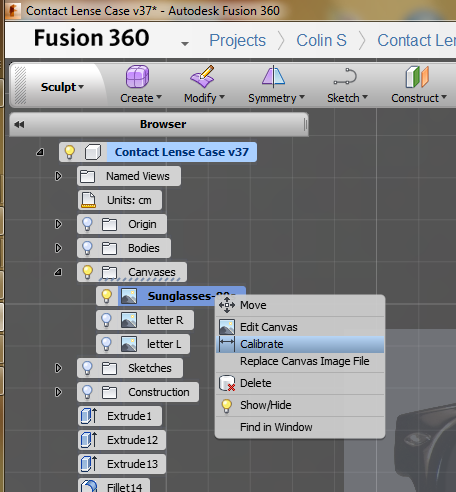The width and height of the screenshot is (456, 492).
Task: Click the Canvases folder icon
Action: click(x=109, y=272)
